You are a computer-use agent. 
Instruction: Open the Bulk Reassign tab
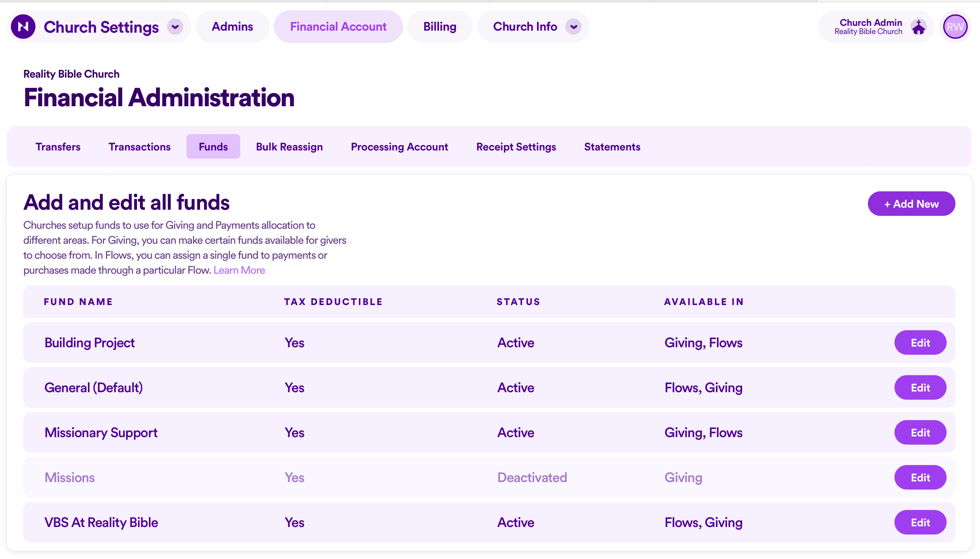coord(289,146)
